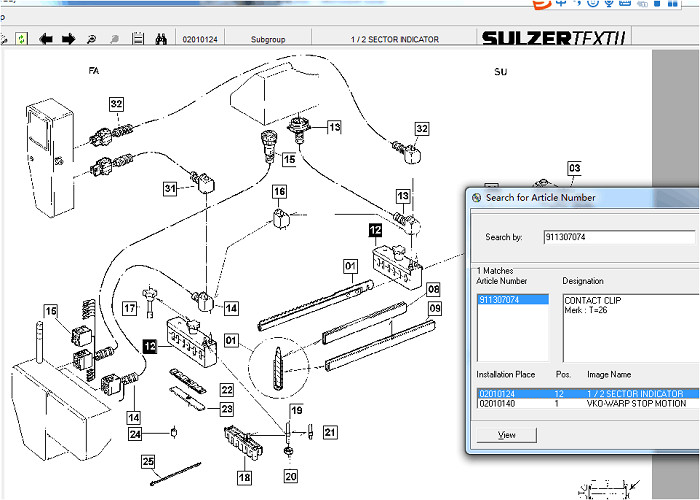This screenshot has height=500, width=700.
Task: Click the green refresh arrows toolbar icon
Action: (21, 39)
